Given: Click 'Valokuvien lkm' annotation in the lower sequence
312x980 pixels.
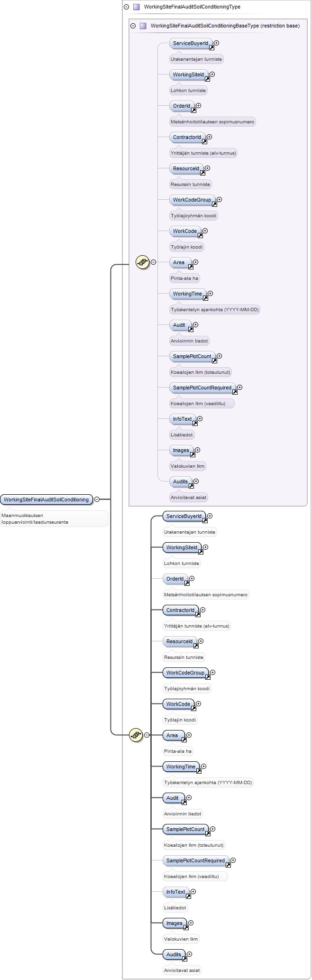Looking at the screenshot, I should tap(181, 939).
